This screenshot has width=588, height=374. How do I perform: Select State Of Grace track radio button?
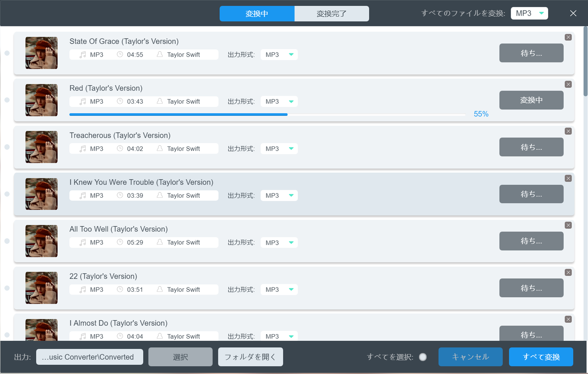(x=7, y=53)
